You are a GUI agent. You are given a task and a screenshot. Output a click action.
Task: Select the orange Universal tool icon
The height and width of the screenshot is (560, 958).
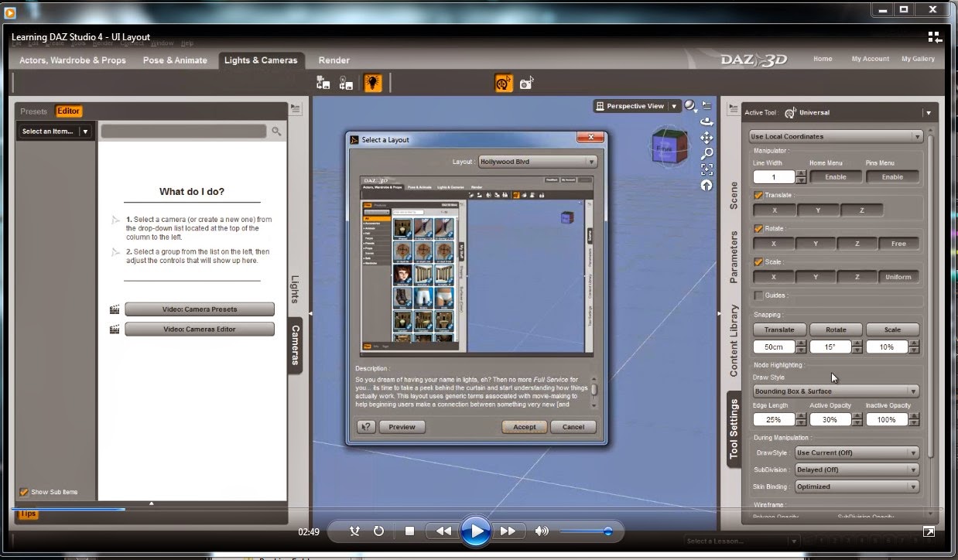pyautogui.click(x=504, y=83)
